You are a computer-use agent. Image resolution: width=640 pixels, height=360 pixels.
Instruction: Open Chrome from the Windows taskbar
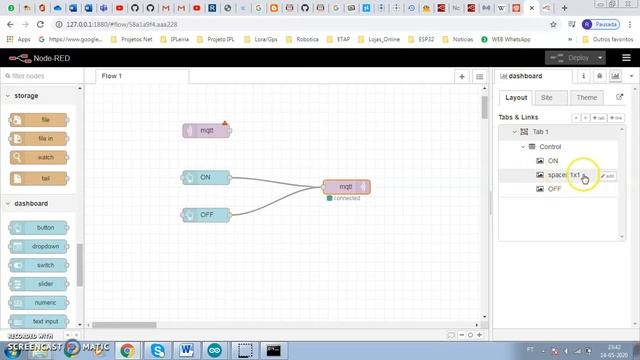(127, 350)
